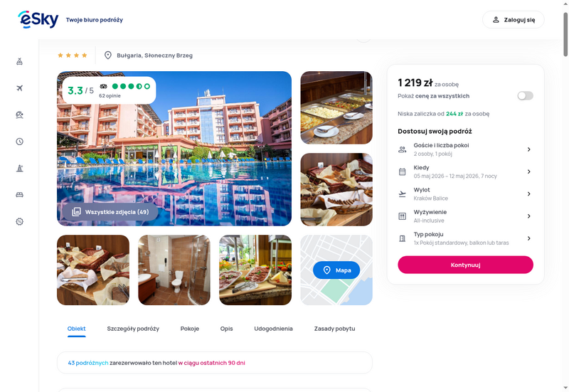Click the city break building sidebar icon

(20, 168)
